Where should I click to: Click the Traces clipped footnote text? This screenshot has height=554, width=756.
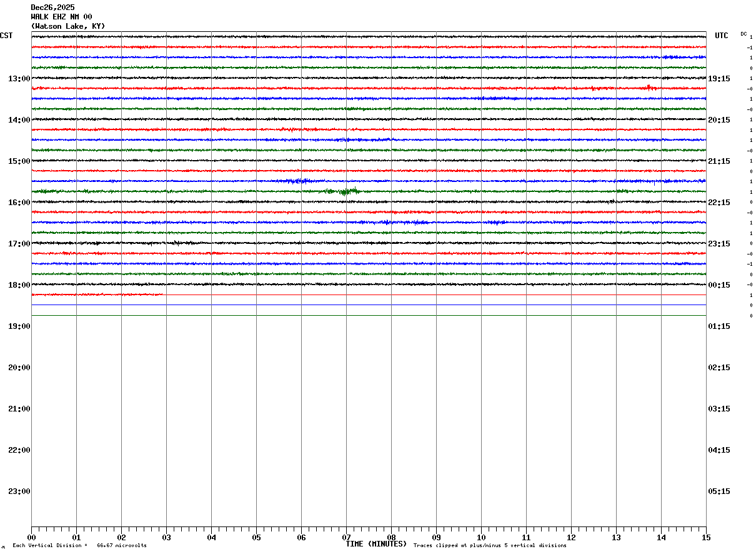click(490, 546)
